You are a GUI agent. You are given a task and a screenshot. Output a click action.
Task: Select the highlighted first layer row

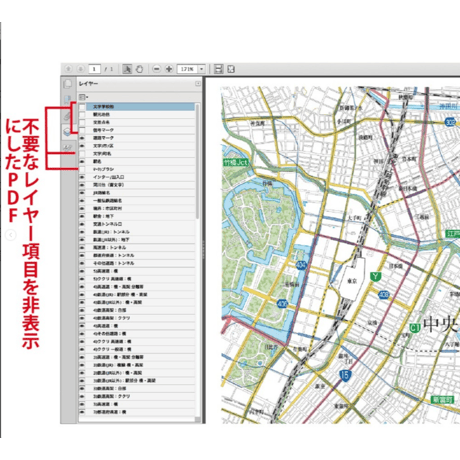pos(140,107)
